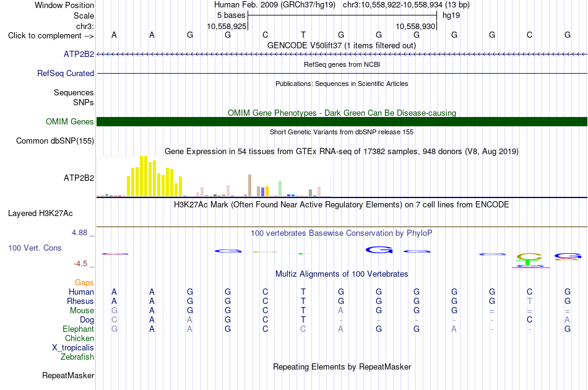This screenshot has height=390, width=588.
Task: Click the '5 bases' scale bar text
Action: pos(231,15)
